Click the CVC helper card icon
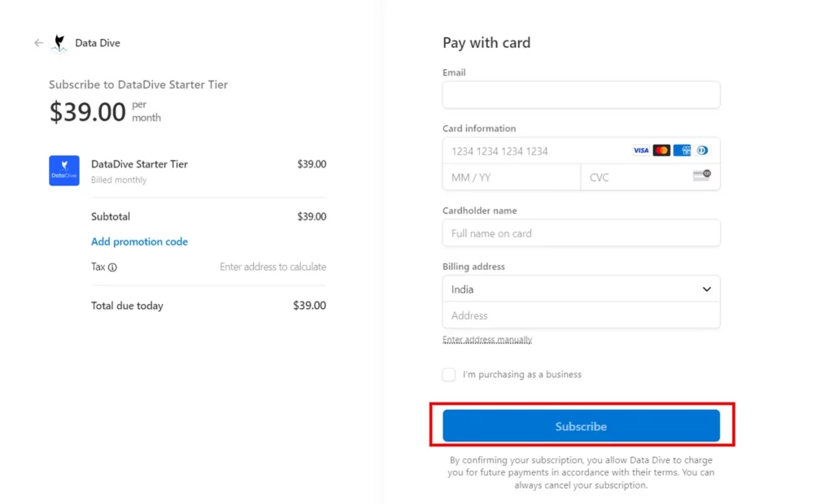Viewport: 833px width, 504px height. pos(700,176)
